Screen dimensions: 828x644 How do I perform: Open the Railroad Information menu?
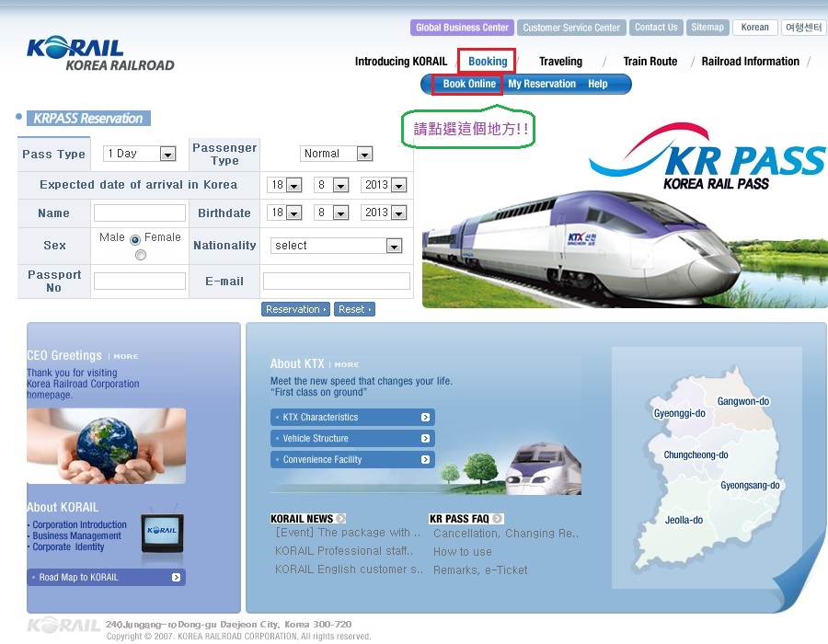750,62
